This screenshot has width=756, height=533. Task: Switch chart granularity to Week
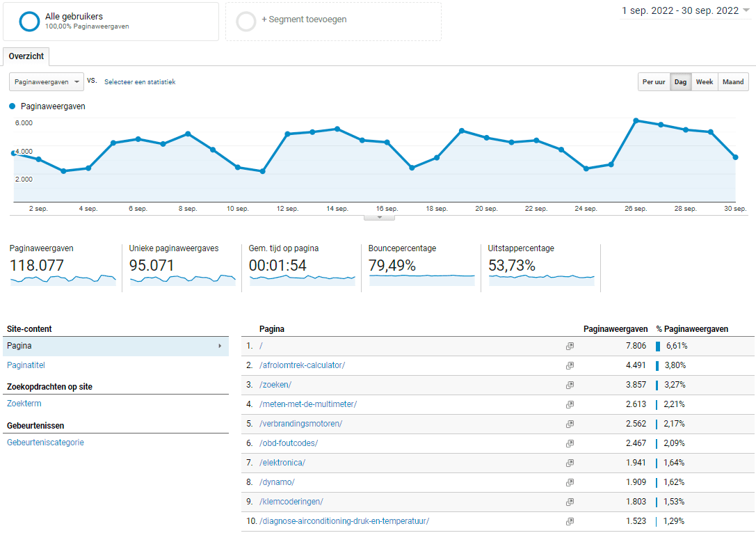[x=704, y=82]
